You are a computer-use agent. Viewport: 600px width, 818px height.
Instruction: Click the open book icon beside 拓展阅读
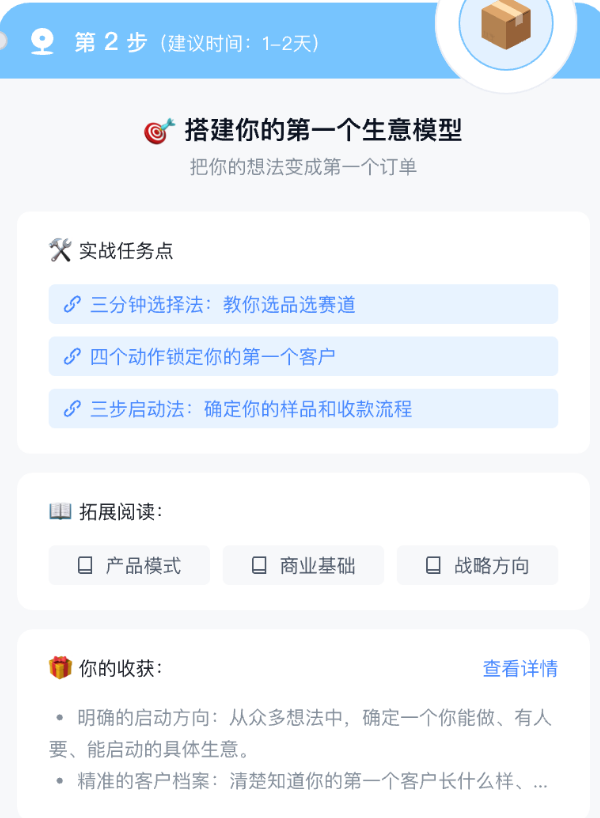(60, 512)
